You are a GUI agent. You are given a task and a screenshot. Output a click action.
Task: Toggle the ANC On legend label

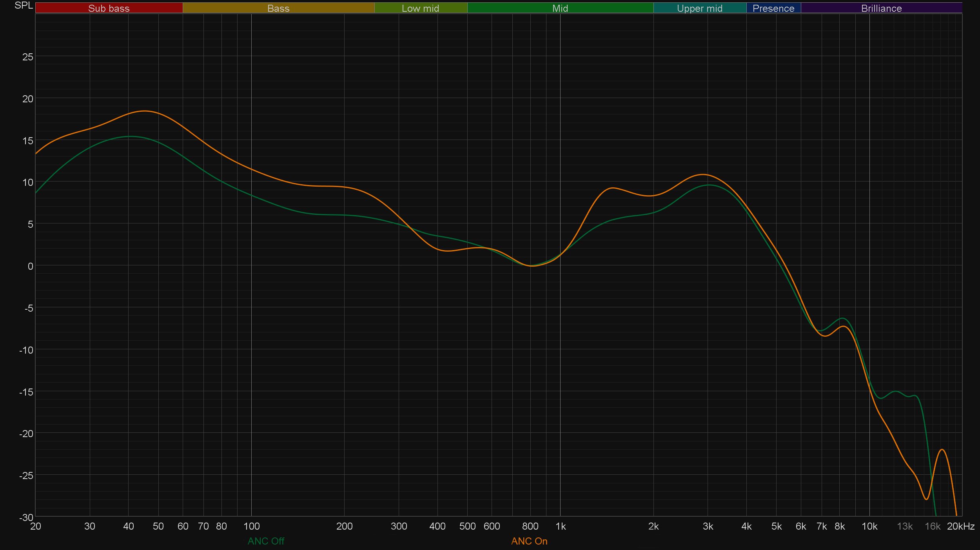pos(529,541)
